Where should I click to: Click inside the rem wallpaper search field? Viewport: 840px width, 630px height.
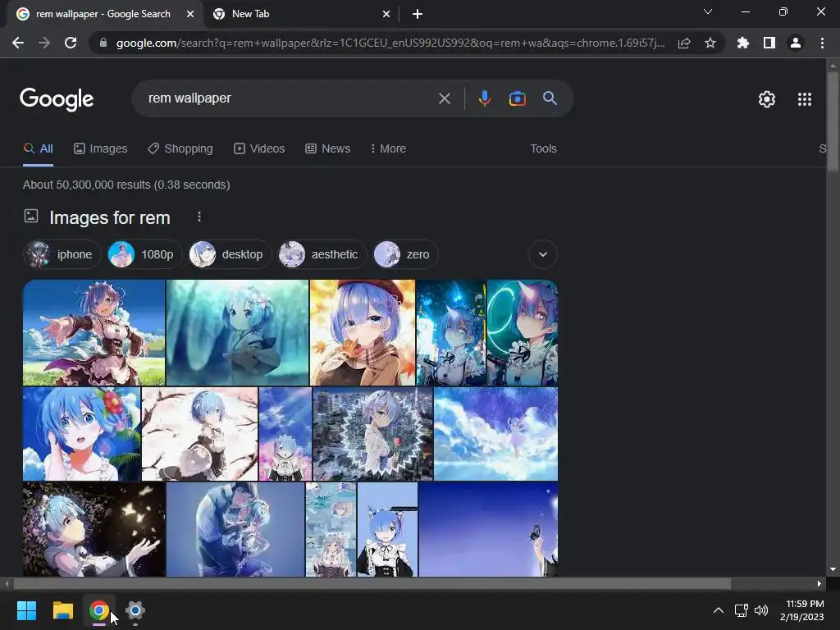coord(290,98)
